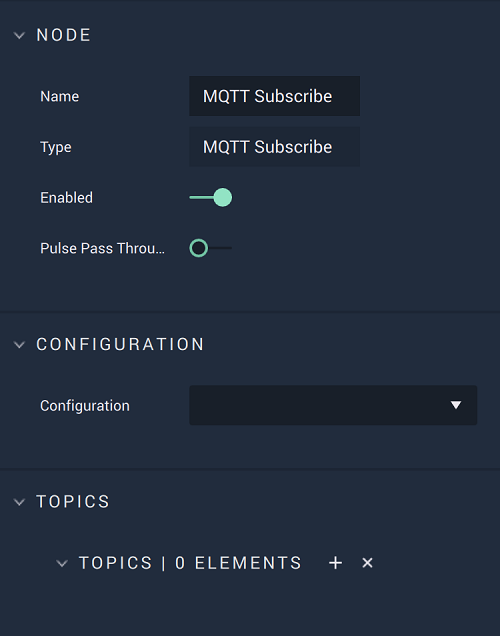Click the Topics | 0 Elements label
Image resolution: width=500 pixels, height=636 pixels.
point(190,563)
